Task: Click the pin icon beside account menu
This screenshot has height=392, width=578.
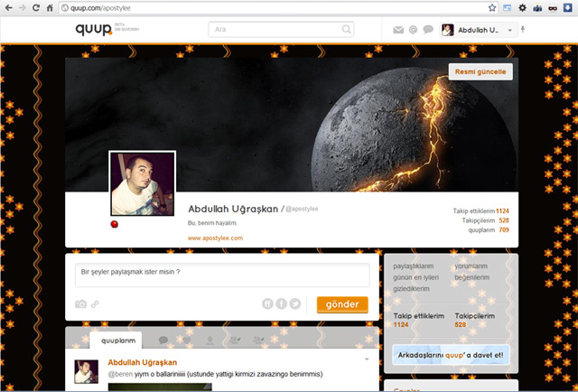Action: tap(524, 30)
